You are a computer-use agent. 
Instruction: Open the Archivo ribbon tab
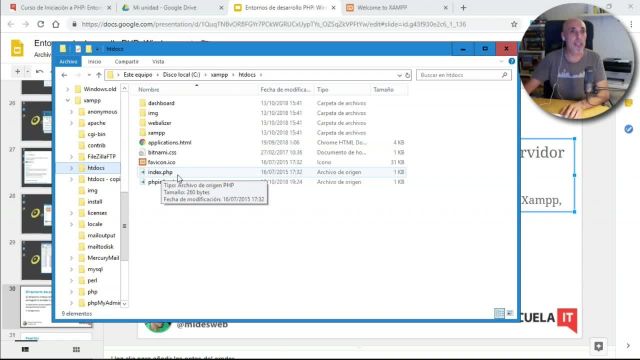click(x=68, y=62)
